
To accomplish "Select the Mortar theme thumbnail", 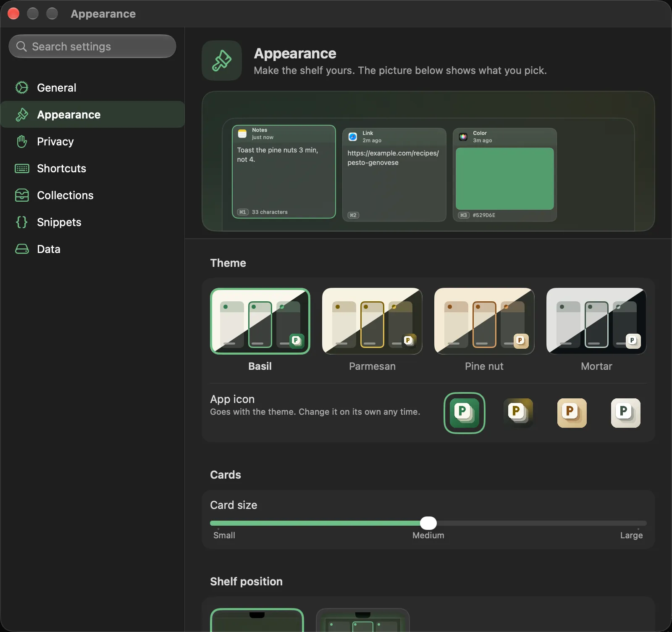I will point(596,321).
